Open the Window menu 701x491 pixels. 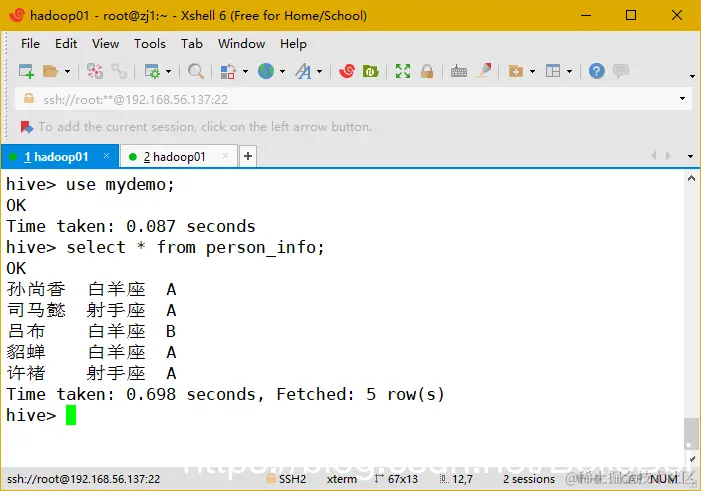(x=241, y=44)
